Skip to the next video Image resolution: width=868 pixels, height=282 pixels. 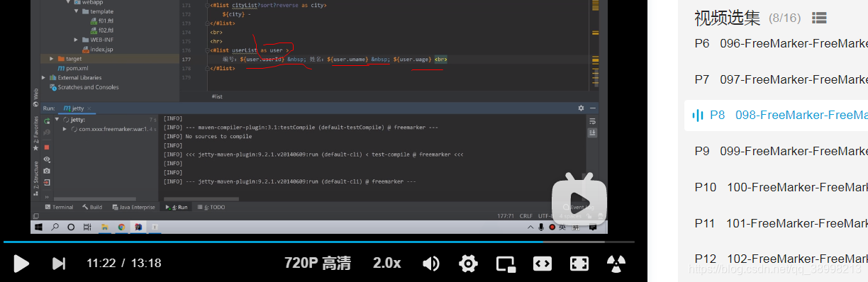(59, 264)
